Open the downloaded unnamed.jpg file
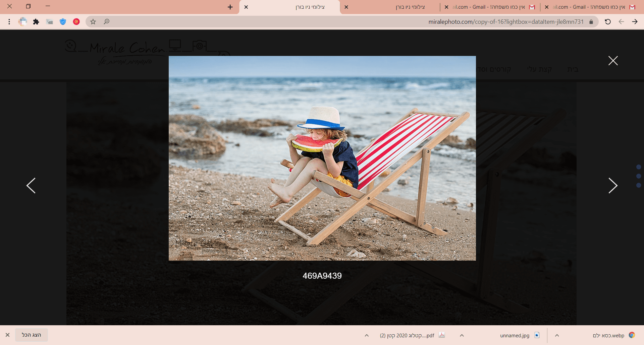644x345 pixels. (519, 335)
